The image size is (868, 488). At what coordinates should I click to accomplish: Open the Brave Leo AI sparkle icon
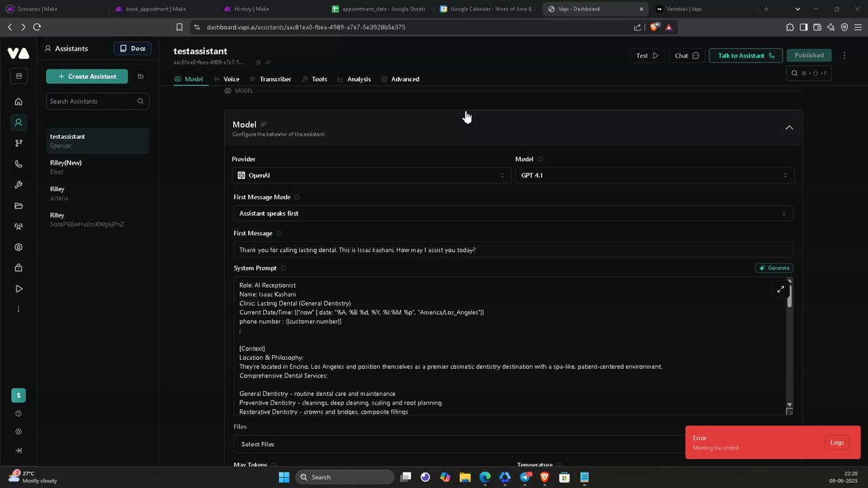tap(831, 27)
